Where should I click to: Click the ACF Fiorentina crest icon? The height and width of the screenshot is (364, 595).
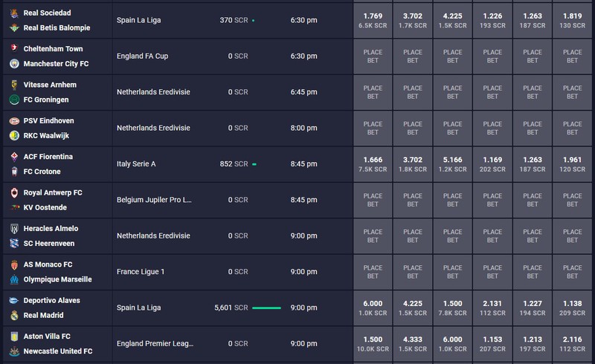[x=14, y=157]
